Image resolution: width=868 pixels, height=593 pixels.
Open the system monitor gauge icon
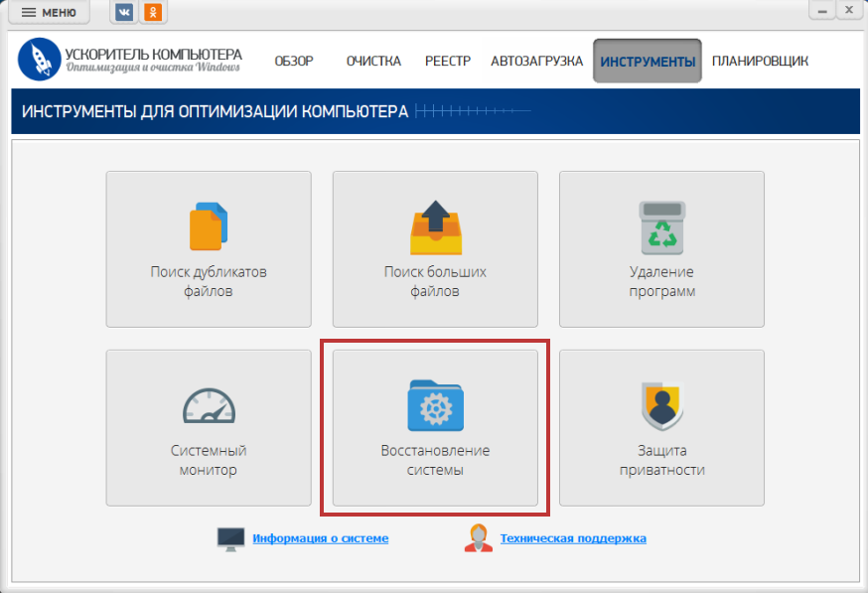(210, 406)
